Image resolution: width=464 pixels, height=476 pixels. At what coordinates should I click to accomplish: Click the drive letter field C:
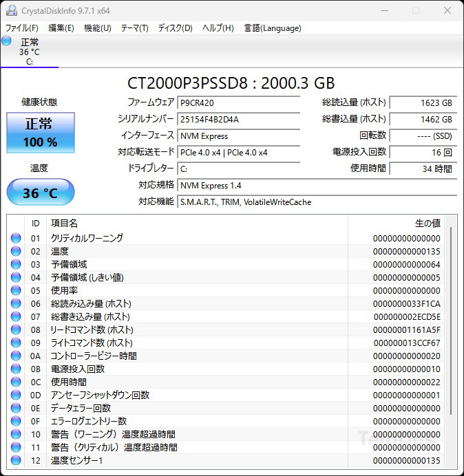238,169
